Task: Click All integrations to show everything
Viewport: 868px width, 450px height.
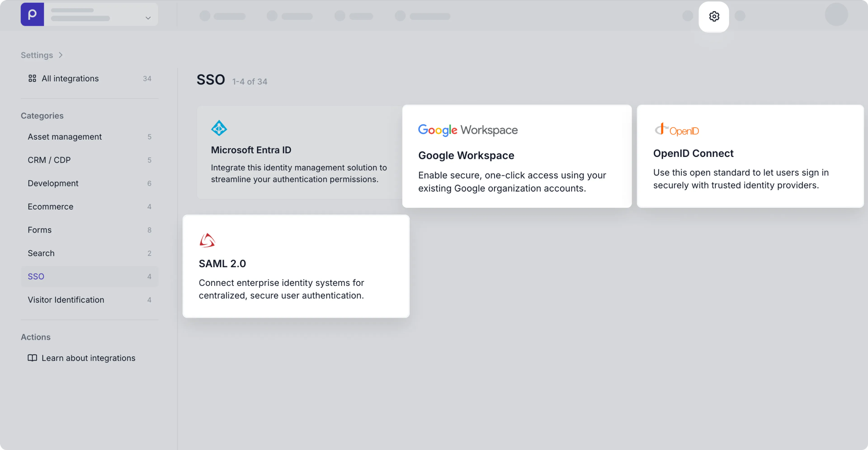Action: click(x=70, y=78)
